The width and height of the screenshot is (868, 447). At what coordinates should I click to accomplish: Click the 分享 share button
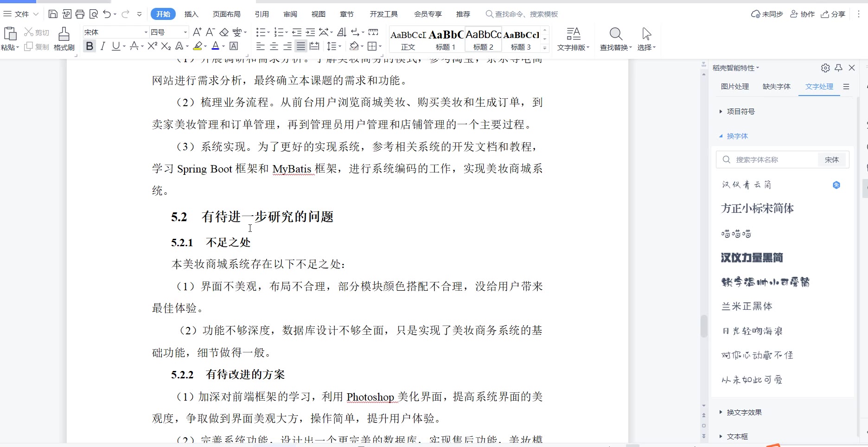click(x=833, y=14)
